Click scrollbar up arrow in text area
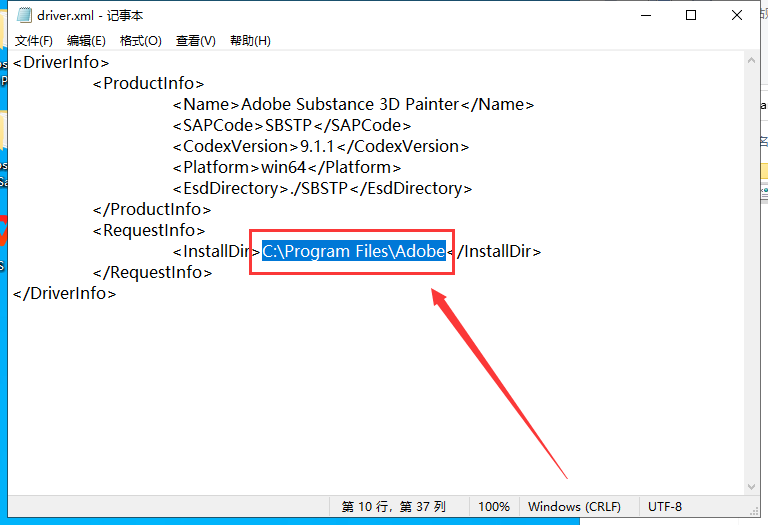 (751, 60)
